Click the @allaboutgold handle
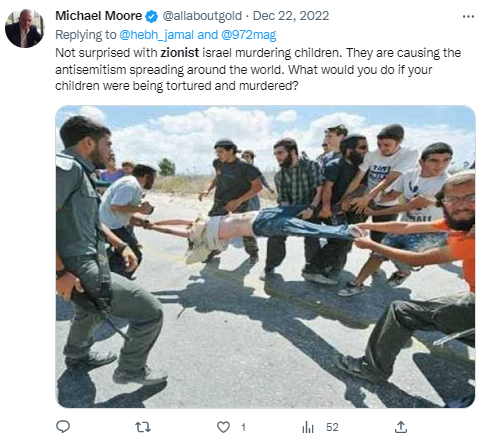The image size is (482, 442). (x=202, y=16)
